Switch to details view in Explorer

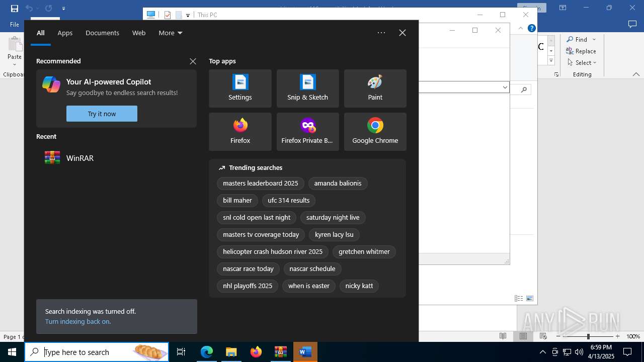(518, 298)
